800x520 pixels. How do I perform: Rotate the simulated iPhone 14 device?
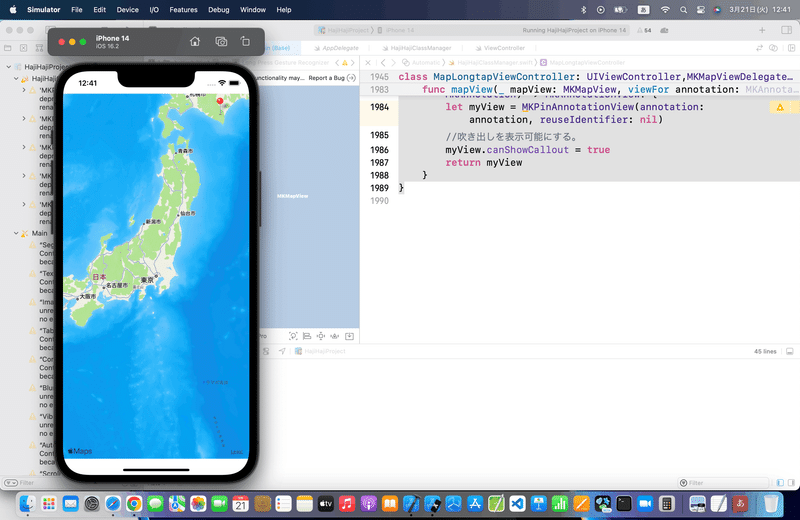(x=245, y=42)
